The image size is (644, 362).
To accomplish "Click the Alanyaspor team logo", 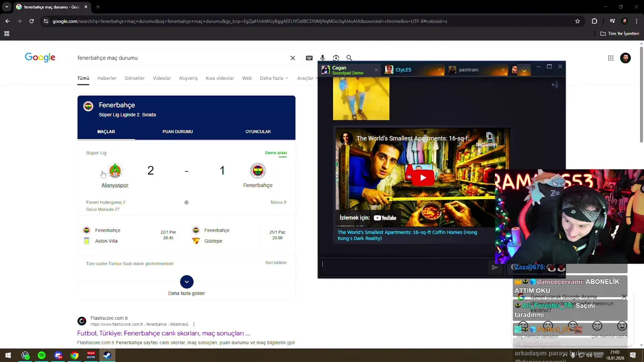I will tap(115, 170).
